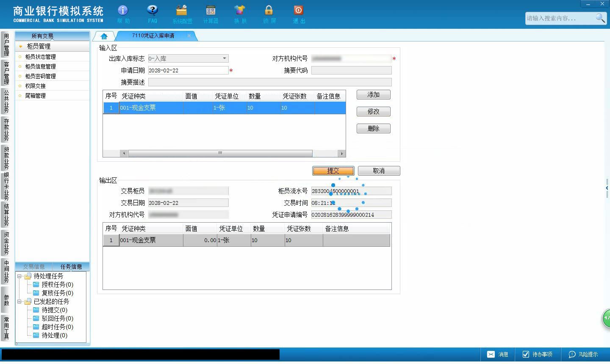The image size is (610, 364).
Task: Switch to the 参数 side tab
Action: coord(6,300)
